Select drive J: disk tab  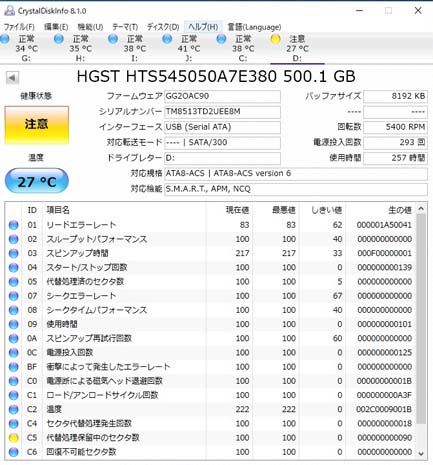coord(189,48)
